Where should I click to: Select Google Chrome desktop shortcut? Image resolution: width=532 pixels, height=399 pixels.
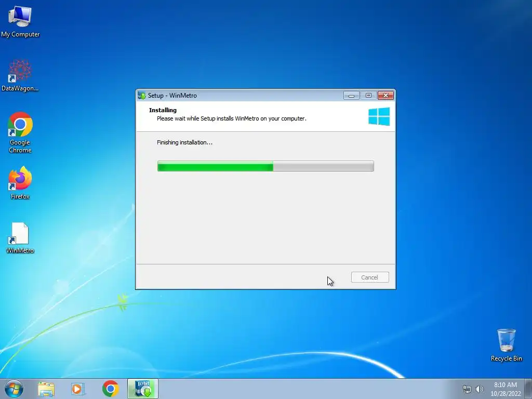[x=20, y=132]
